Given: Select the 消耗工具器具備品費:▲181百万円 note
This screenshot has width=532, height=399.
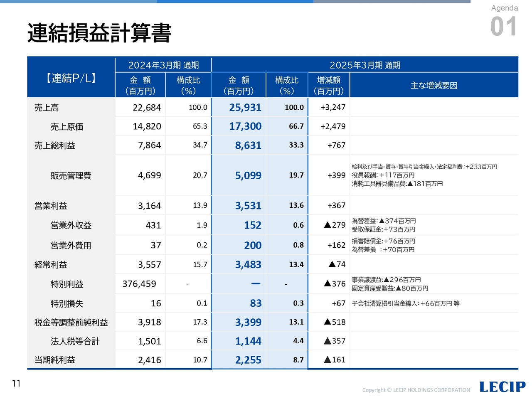Looking at the screenshot, I should 397,184.
